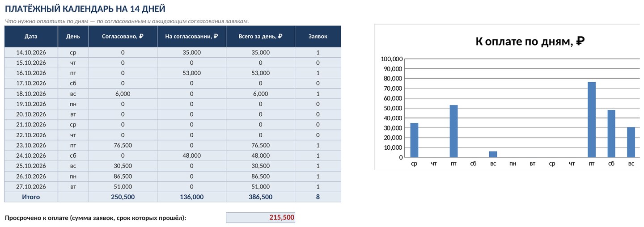The width and height of the screenshot is (644, 227).
Task: Select the date cell 25.10.2026
Action: tap(31, 166)
